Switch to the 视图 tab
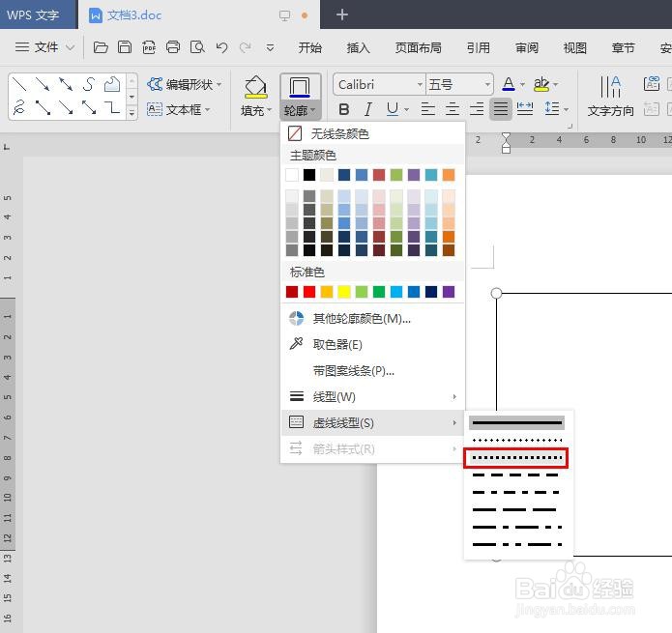The height and width of the screenshot is (633, 672). (x=574, y=47)
